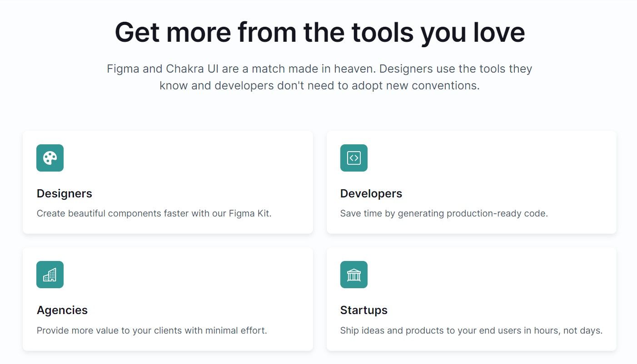Click the production-ready code description
This screenshot has width=637, height=364.
[x=444, y=213]
